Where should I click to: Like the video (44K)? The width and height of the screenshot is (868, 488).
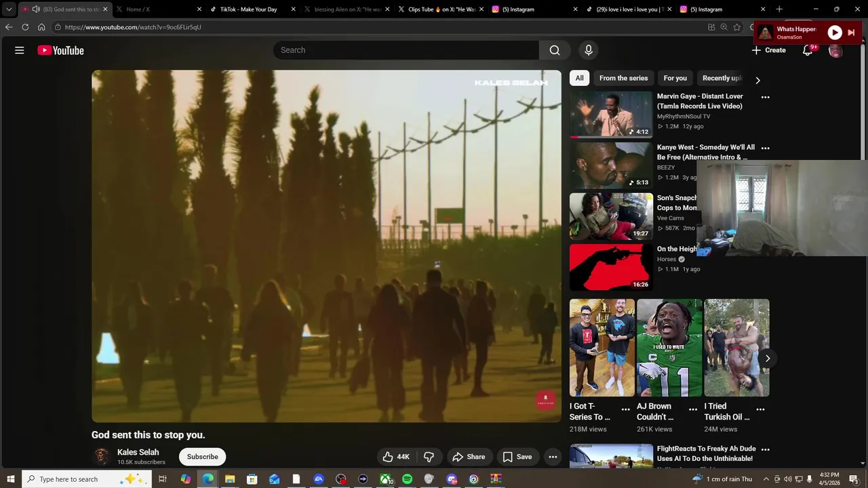[x=395, y=457]
